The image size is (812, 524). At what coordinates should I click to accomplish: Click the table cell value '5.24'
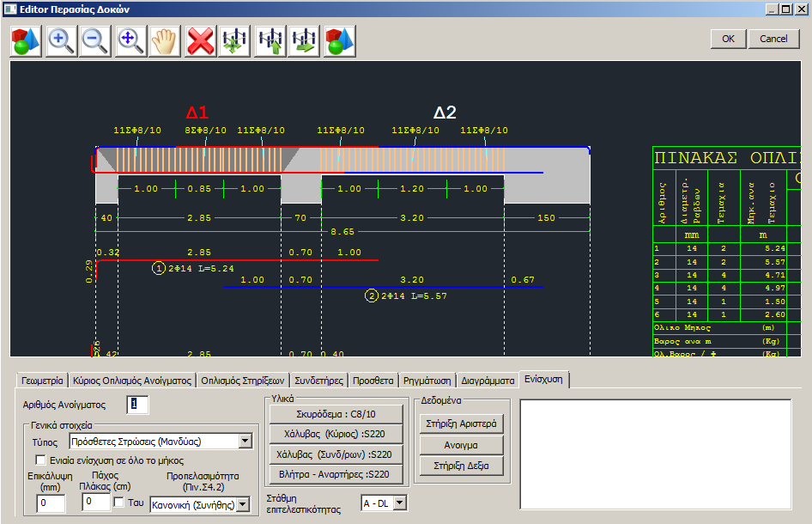point(775,248)
